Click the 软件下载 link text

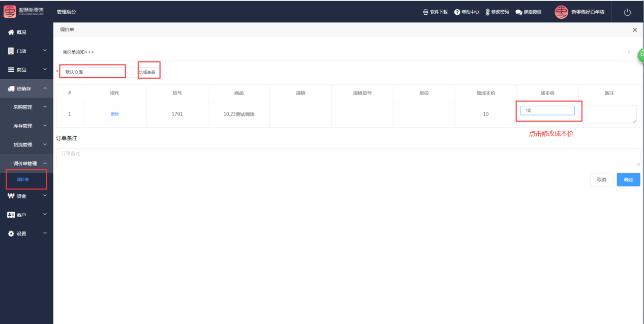coord(439,12)
